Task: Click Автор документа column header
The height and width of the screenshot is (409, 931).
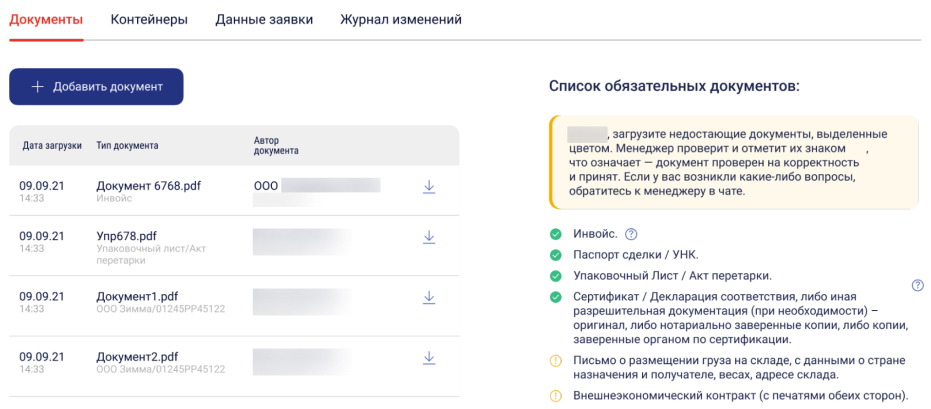Action: (276, 145)
